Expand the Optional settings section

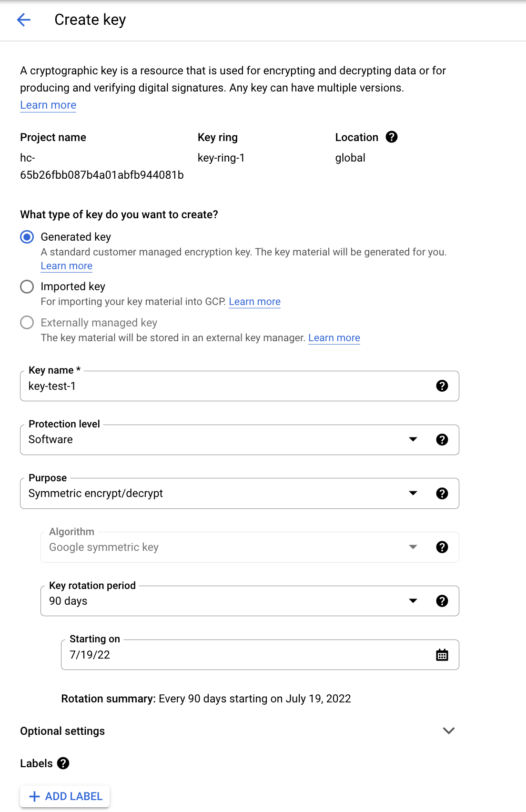[449, 731]
